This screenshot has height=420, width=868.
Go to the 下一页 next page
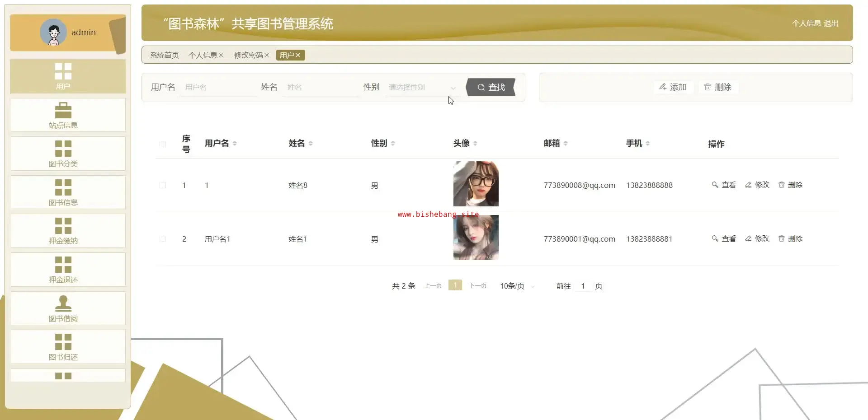coord(477,285)
